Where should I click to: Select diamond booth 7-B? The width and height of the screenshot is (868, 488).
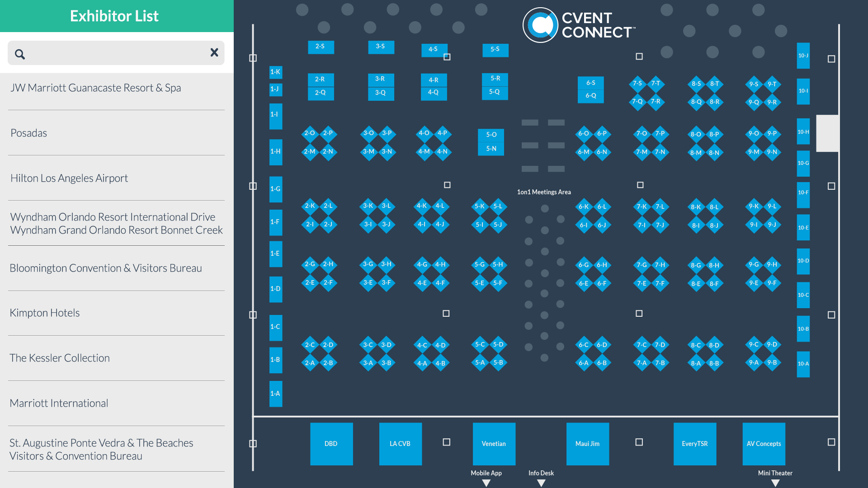click(660, 363)
